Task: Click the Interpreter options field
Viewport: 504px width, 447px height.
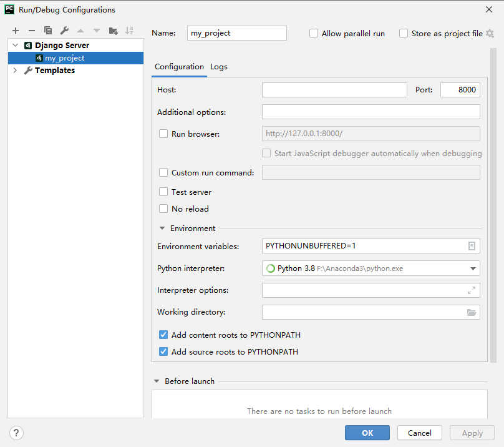Action: [x=371, y=290]
